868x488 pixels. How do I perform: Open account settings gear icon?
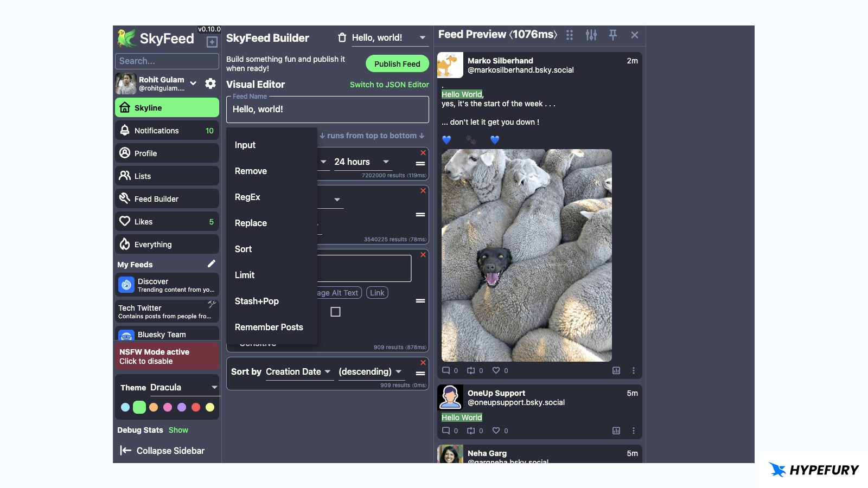(x=210, y=84)
